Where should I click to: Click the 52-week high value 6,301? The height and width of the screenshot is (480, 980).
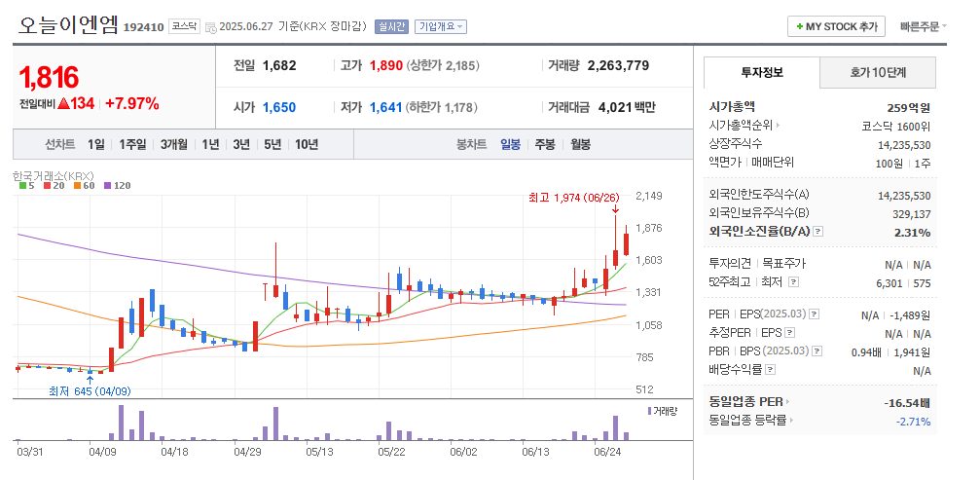pyautogui.click(x=889, y=283)
